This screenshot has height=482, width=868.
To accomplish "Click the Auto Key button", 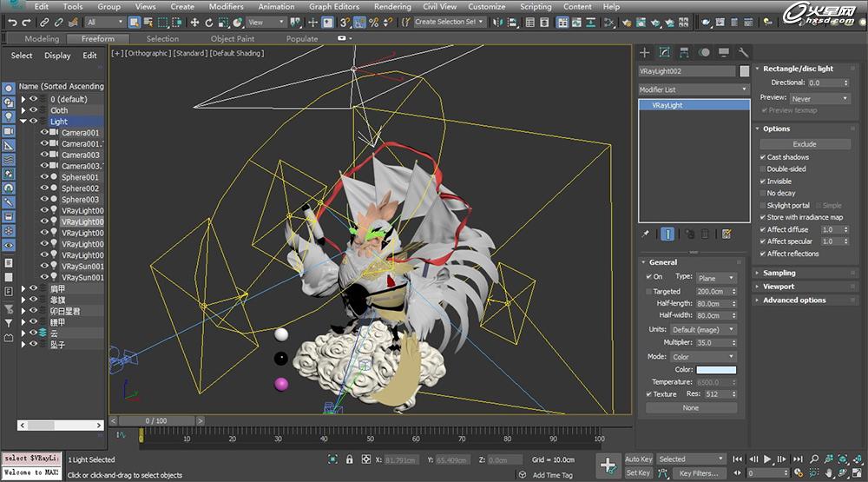I will 639,459.
